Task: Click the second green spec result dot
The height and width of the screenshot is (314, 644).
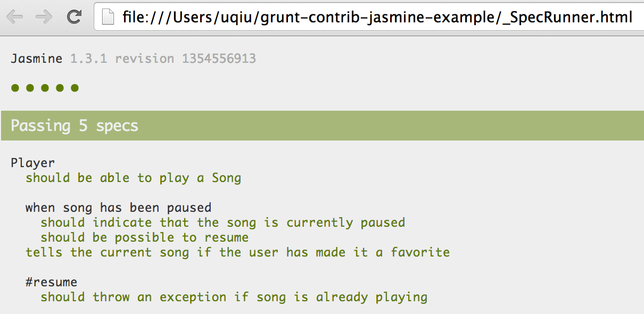Action: 30,88
